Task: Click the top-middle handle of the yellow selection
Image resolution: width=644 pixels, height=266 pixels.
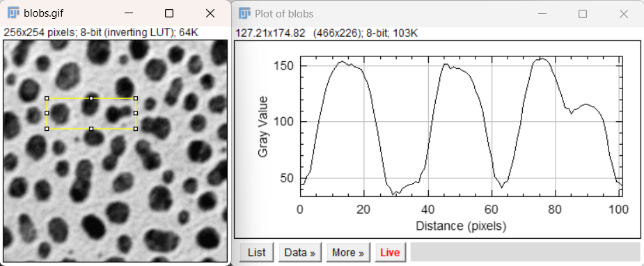Action: 91,98
